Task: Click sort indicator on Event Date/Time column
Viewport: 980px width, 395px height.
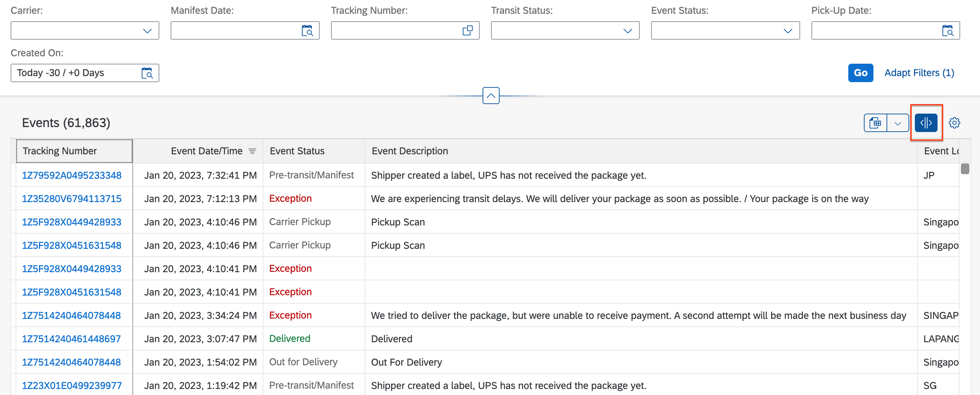Action: tap(252, 151)
